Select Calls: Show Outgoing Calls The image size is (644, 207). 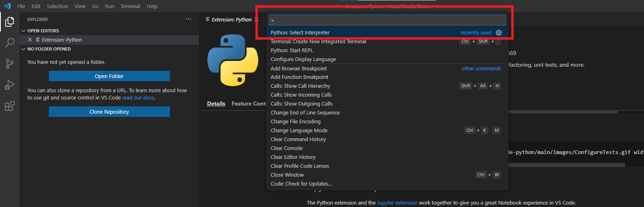[x=387, y=103]
